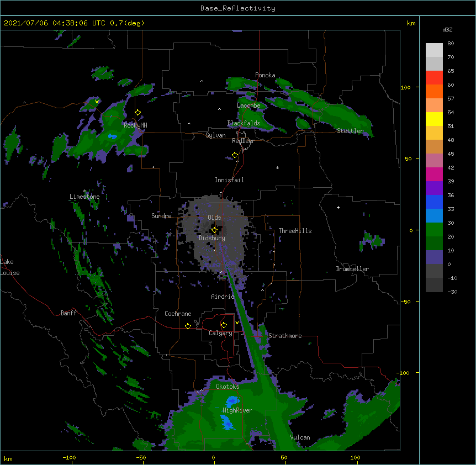Click the Sundre town label

[161, 216]
